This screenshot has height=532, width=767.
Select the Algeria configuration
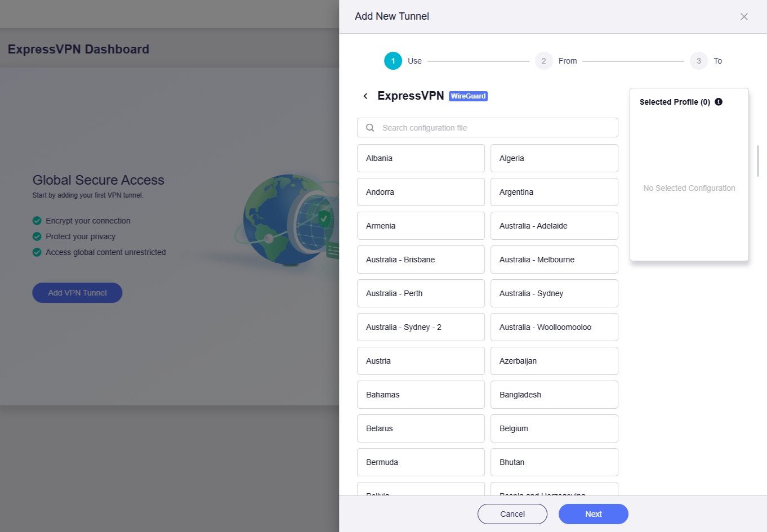[554, 158]
